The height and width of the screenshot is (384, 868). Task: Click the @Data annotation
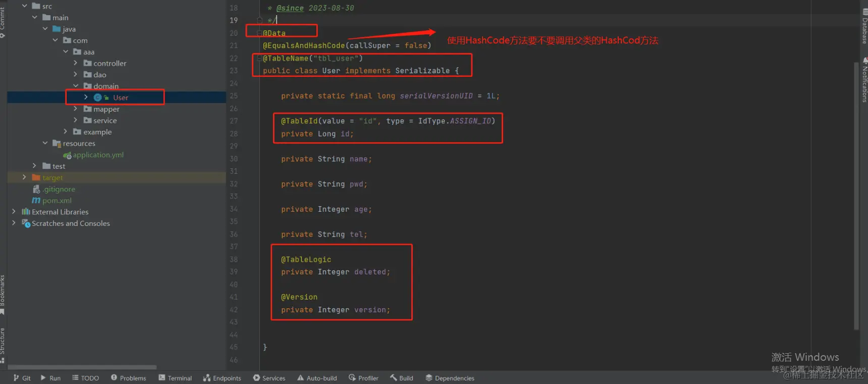274,33
